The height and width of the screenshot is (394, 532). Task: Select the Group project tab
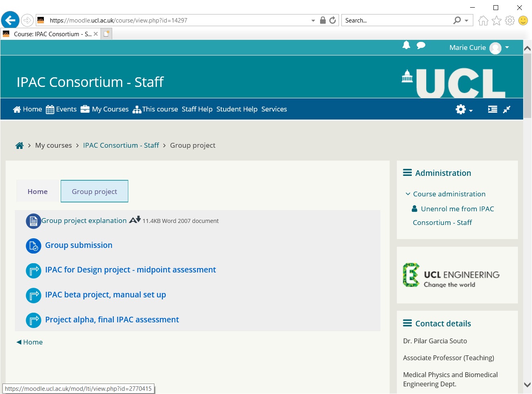tap(94, 191)
